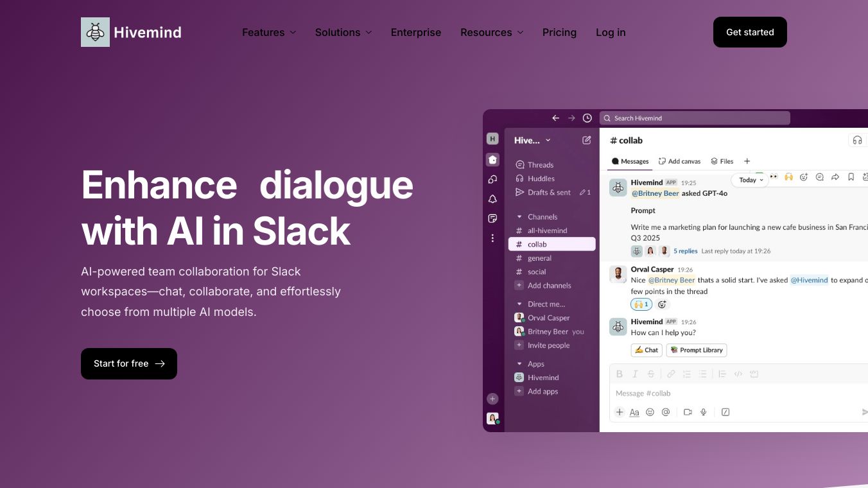Click the Search Hivemind field
Screen dimensions: 868x488
[695, 118]
